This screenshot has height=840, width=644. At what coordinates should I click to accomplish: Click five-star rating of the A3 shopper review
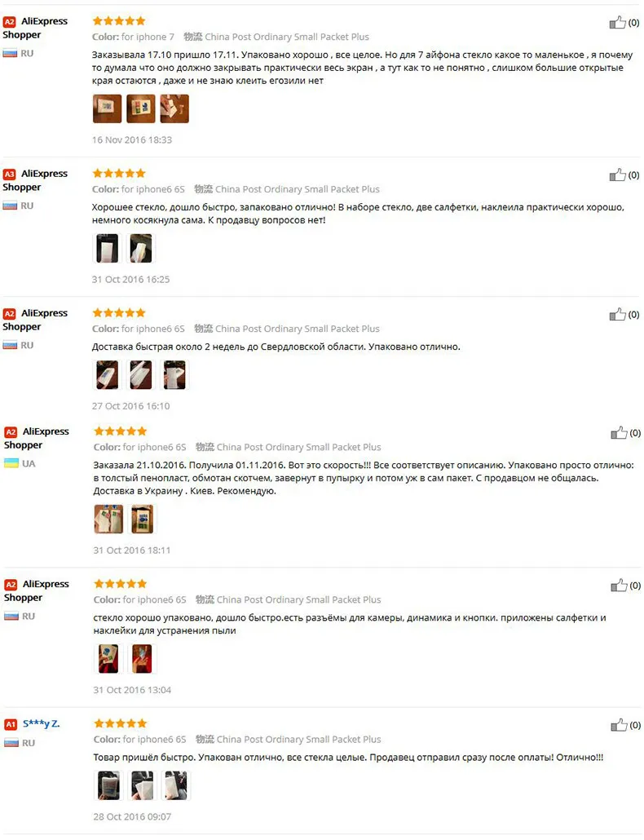[x=119, y=173]
